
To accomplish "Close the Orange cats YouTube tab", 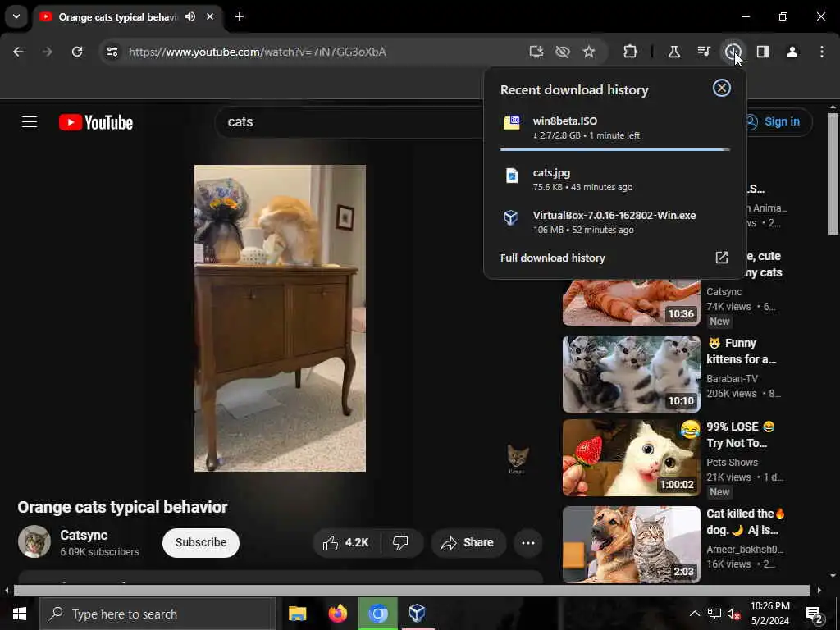I will (210, 16).
